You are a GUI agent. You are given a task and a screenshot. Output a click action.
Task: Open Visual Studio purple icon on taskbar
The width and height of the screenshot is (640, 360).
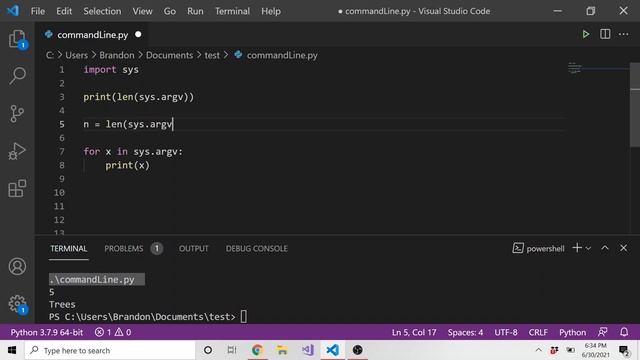(307, 350)
